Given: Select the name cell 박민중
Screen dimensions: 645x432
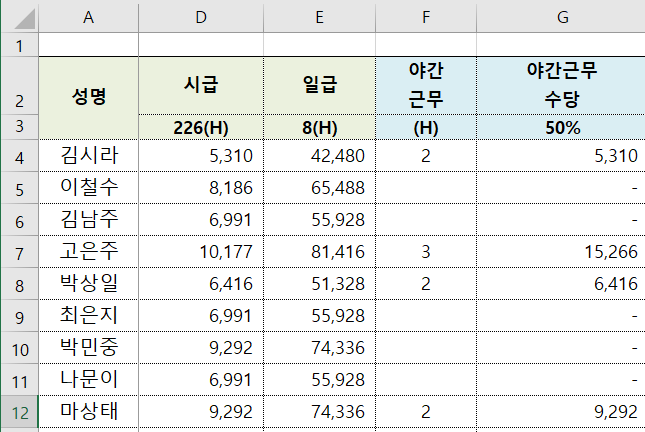Looking at the screenshot, I should tap(89, 348).
